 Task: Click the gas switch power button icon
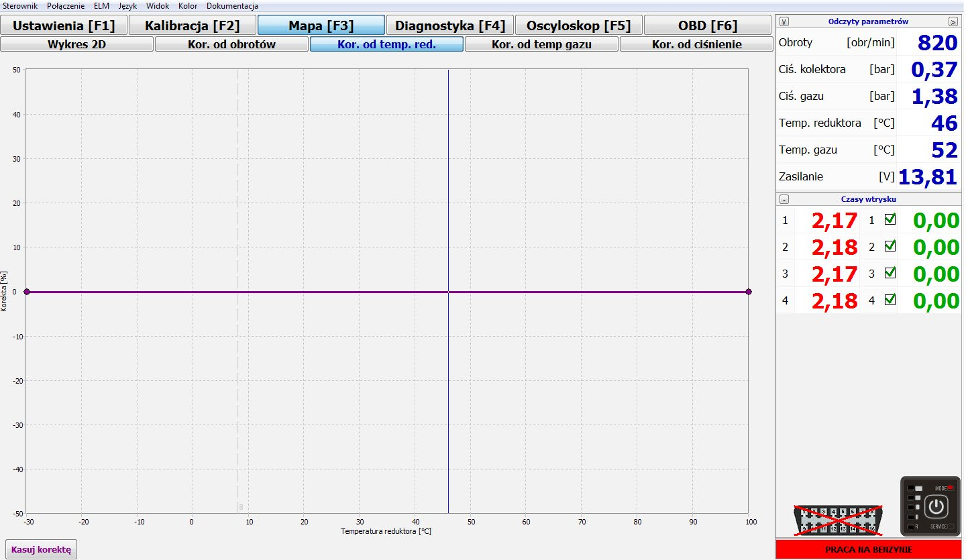(x=937, y=506)
